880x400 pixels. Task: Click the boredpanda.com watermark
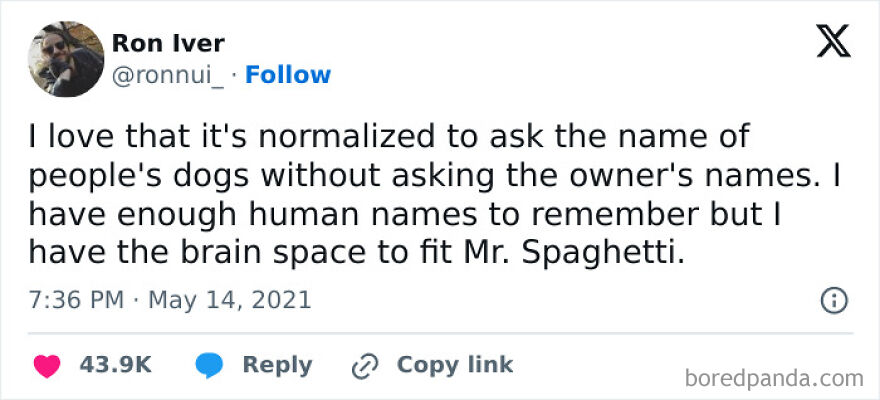click(774, 379)
